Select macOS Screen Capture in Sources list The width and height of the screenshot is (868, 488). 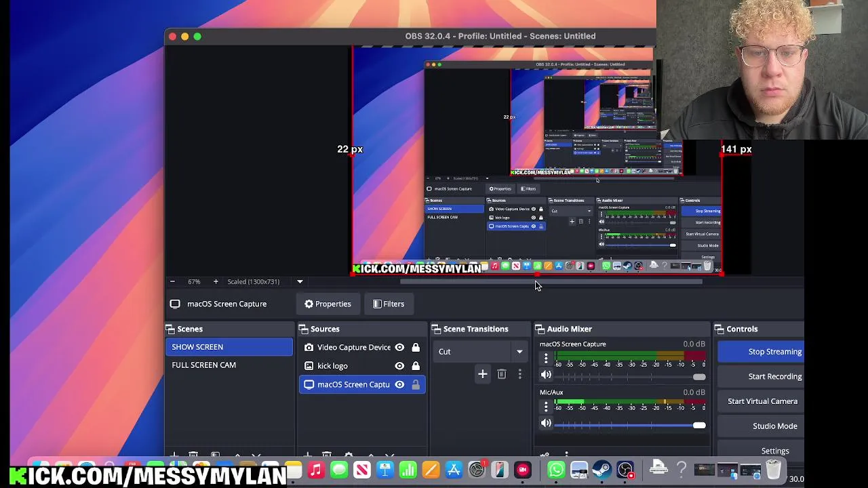tap(362, 384)
